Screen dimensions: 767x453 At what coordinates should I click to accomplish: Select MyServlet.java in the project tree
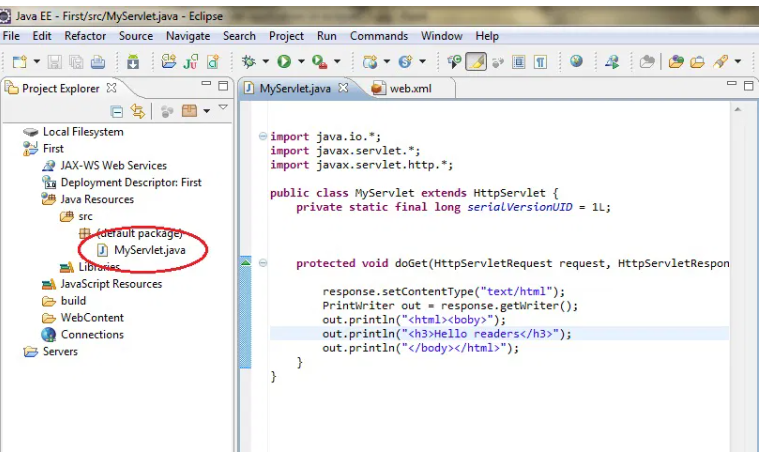(149, 249)
